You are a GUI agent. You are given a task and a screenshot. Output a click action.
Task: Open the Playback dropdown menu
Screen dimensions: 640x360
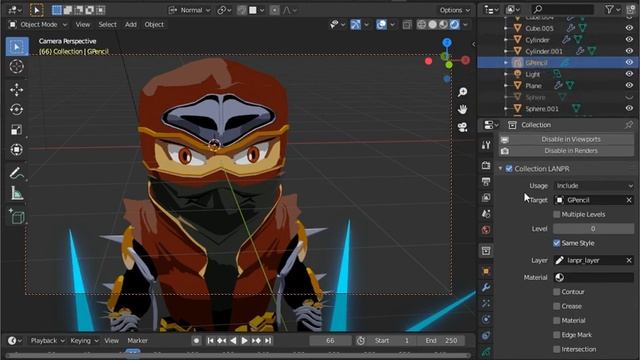tap(47, 340)
